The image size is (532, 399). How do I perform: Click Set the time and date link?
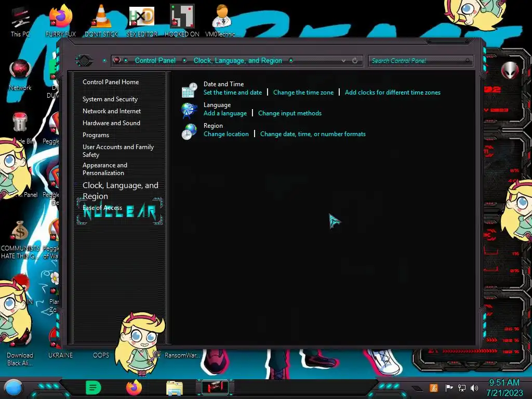(233, 92)
